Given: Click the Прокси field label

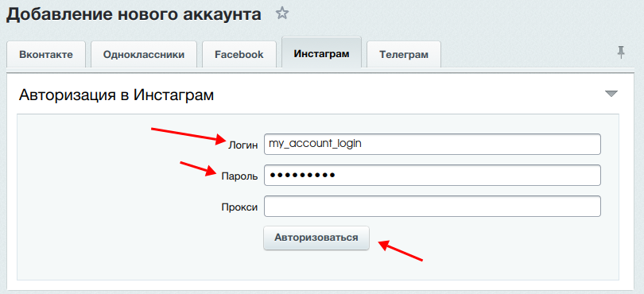Looking at the screenshot, I should [x=239, y=207].
